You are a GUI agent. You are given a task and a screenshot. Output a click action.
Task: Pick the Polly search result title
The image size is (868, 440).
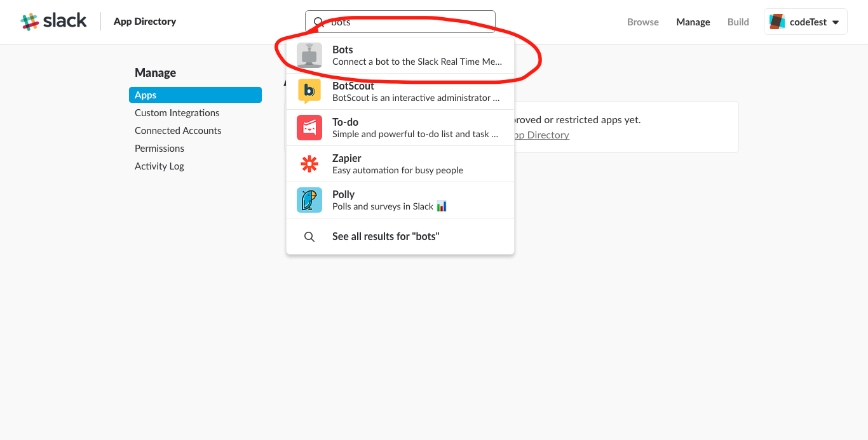[x=344, y=194]
